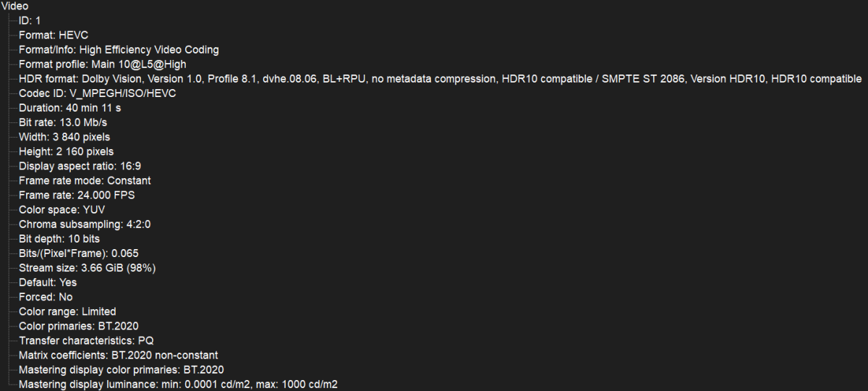The image size is (868, 391).
Task: Pick the Bit depth: 10 bits entry
Action: click(x=59, y=238)
